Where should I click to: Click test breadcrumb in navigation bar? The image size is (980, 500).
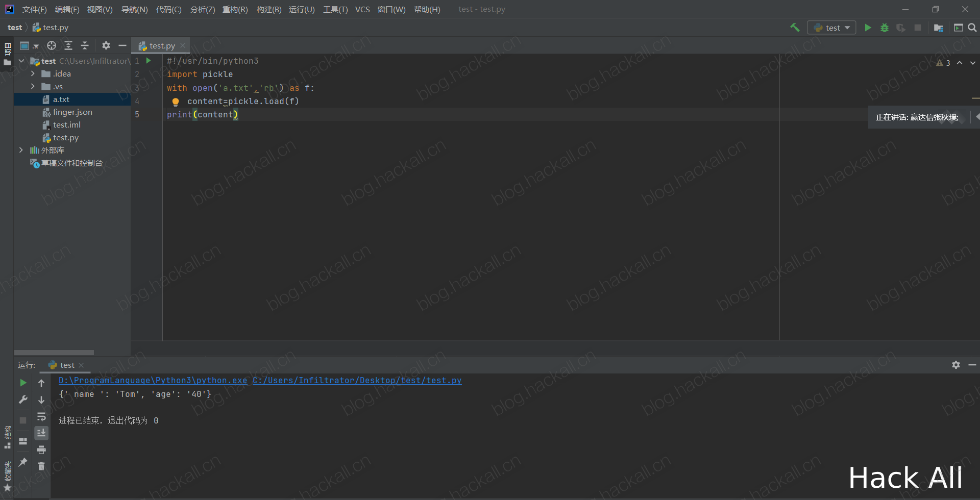pyautogui.click(x=15, y=28)
